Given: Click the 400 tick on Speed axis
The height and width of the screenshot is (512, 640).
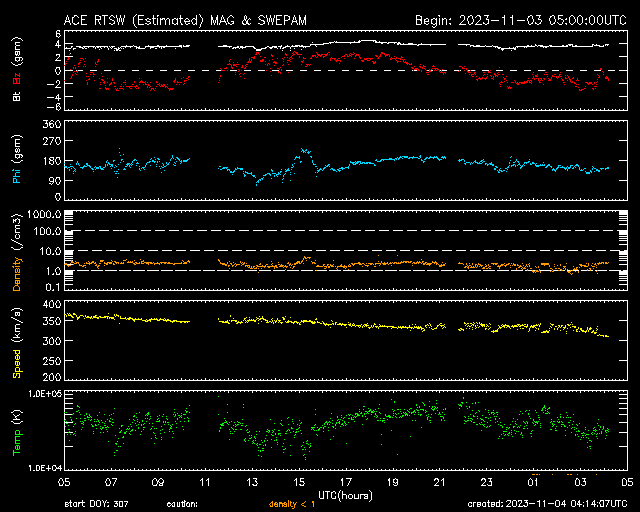Looking at the screenshot, I should 51,304.
